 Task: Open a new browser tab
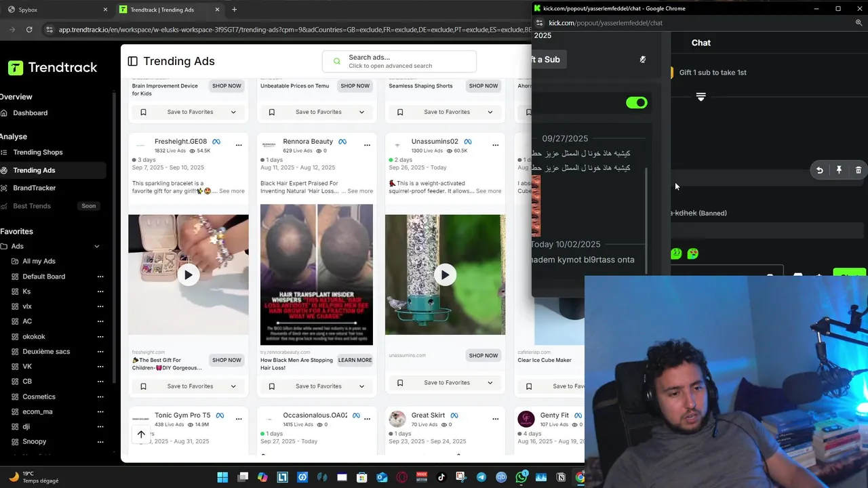click(x=234, y=9)
